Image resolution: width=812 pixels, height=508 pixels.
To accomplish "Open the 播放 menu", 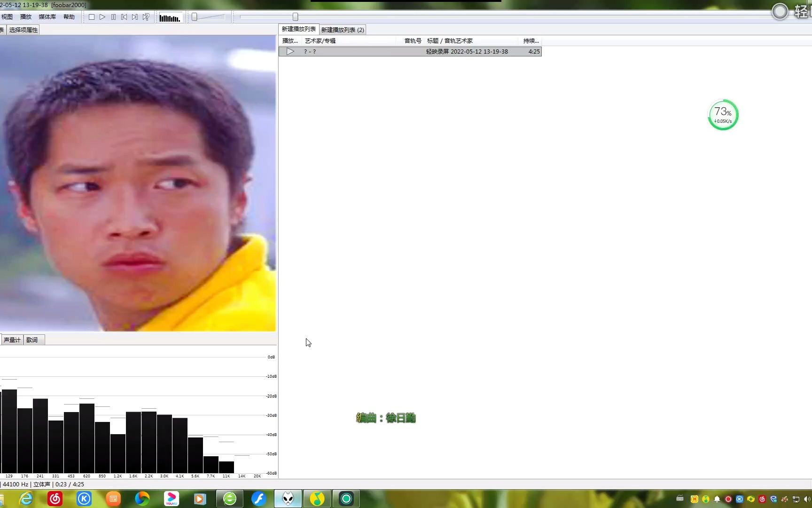I will pos(26,17).
